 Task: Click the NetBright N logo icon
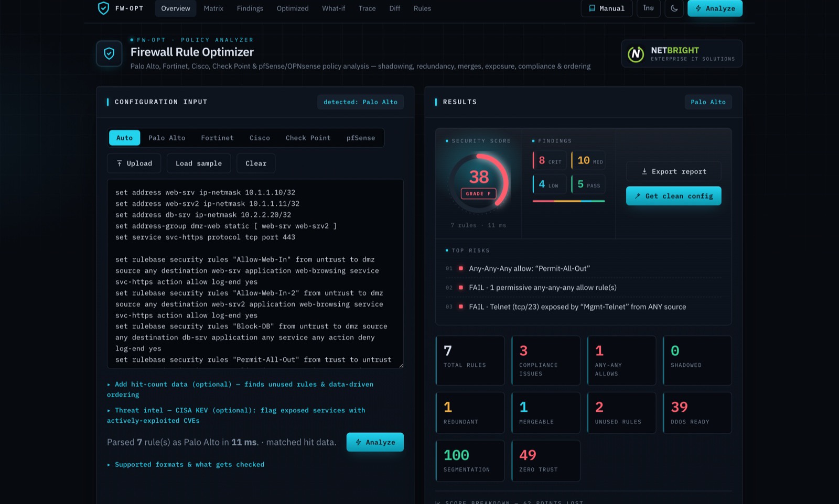coord(636,53)
